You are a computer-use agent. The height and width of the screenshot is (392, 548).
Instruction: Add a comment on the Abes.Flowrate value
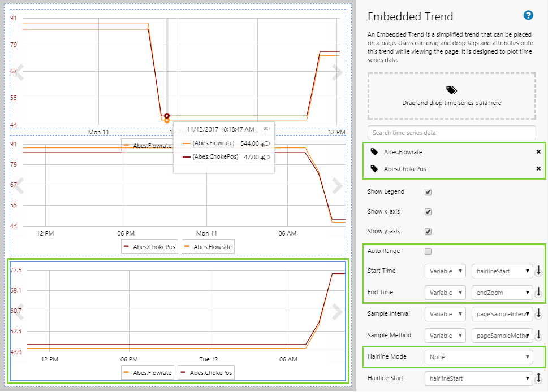coord(264,144)
